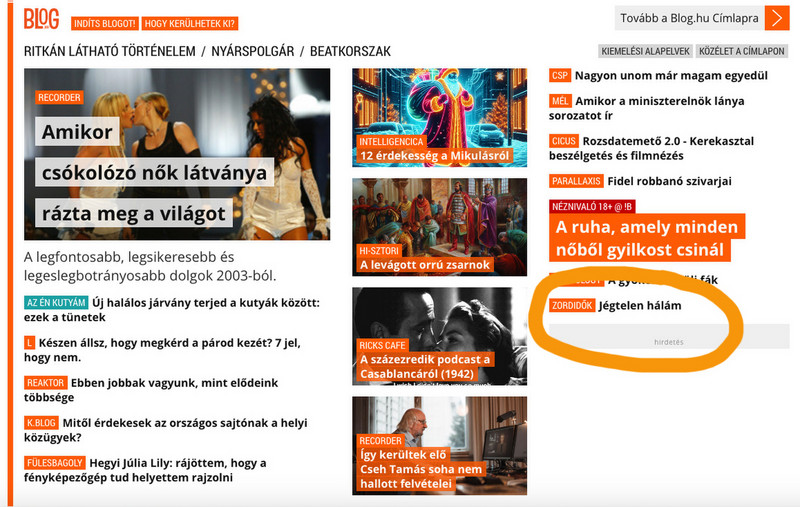Click the 'RICKS CAFE' tag

(x=382, y=345)
